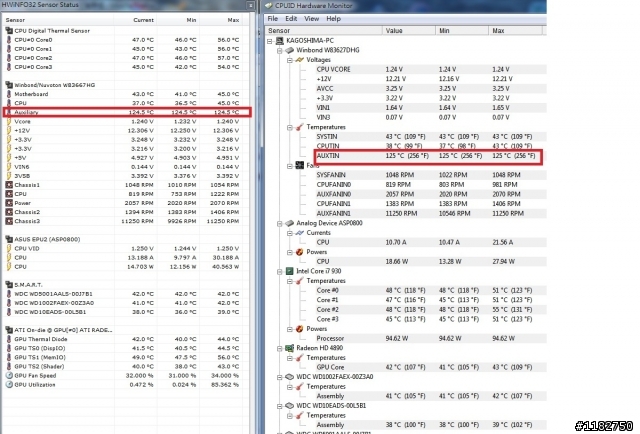The width and height of the screenshot is (640, 434).
Task: Close the HWiNFO32 Sensor Status window
Action: click(251, 5)
